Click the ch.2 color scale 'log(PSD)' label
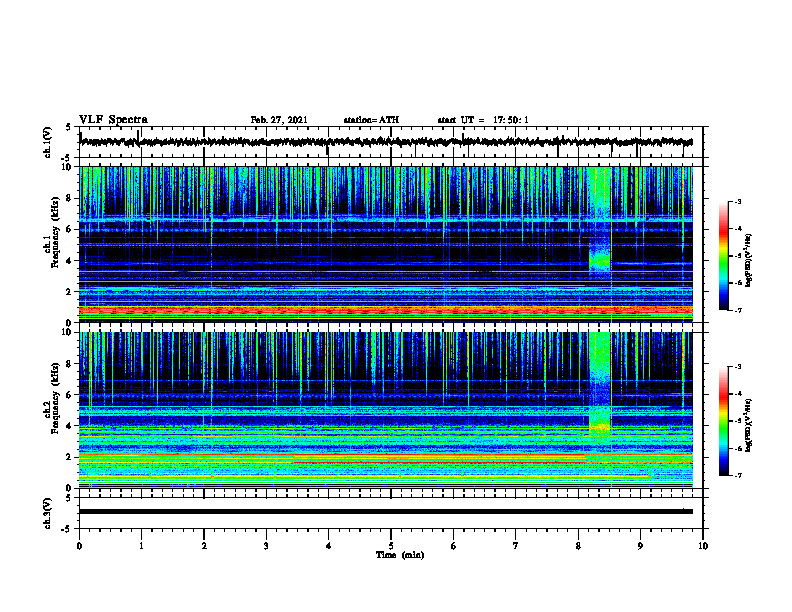This screenshot has width=792, height=612. (x=749, y=425)
